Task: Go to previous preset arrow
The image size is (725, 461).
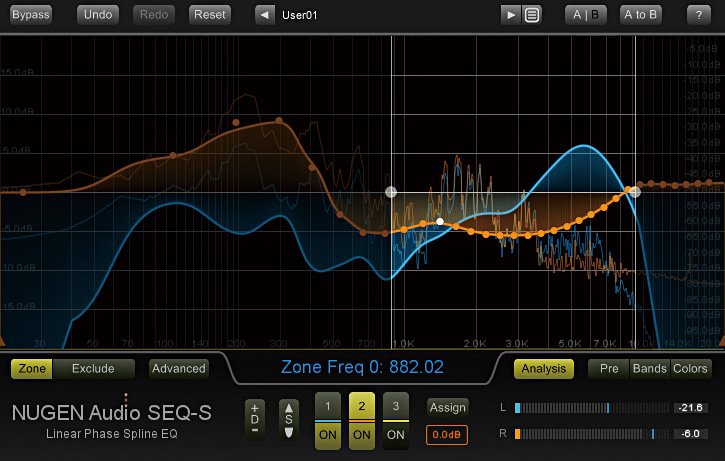Action: (264, 15)
